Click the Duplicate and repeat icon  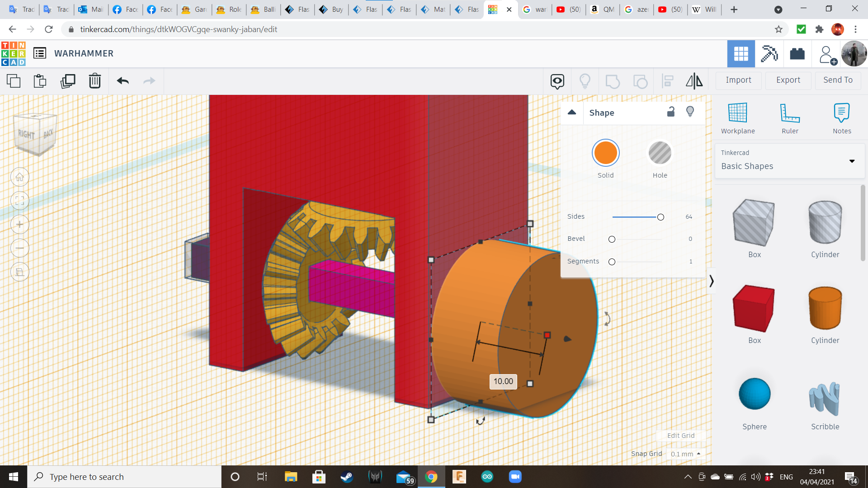tap(68, 81)
